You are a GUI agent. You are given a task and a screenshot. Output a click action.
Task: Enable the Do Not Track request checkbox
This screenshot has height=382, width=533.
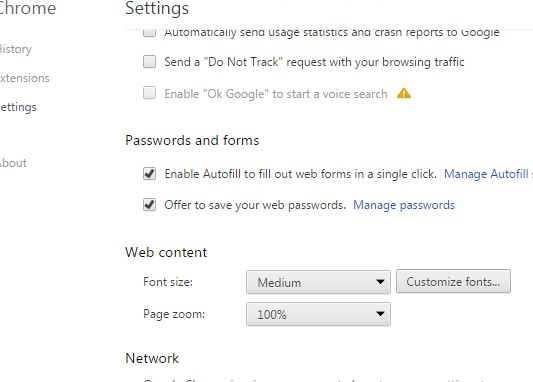coord(150,62)
